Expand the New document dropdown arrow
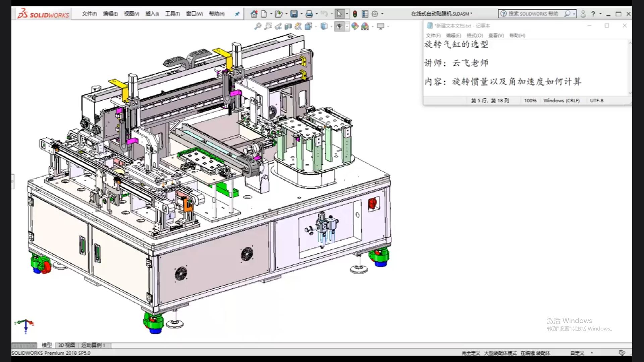The image size is (644, 362). (271, 14)
